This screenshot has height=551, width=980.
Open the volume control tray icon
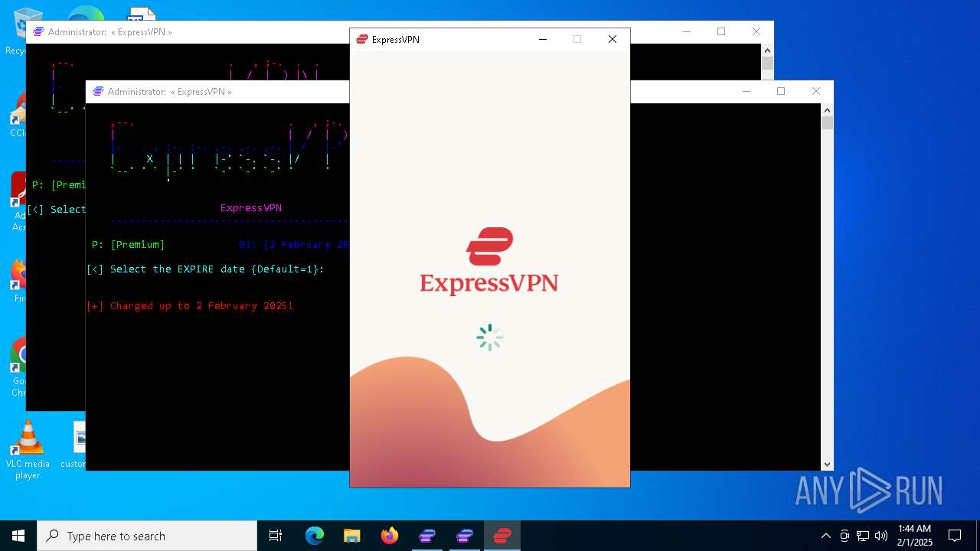(881, 536)
